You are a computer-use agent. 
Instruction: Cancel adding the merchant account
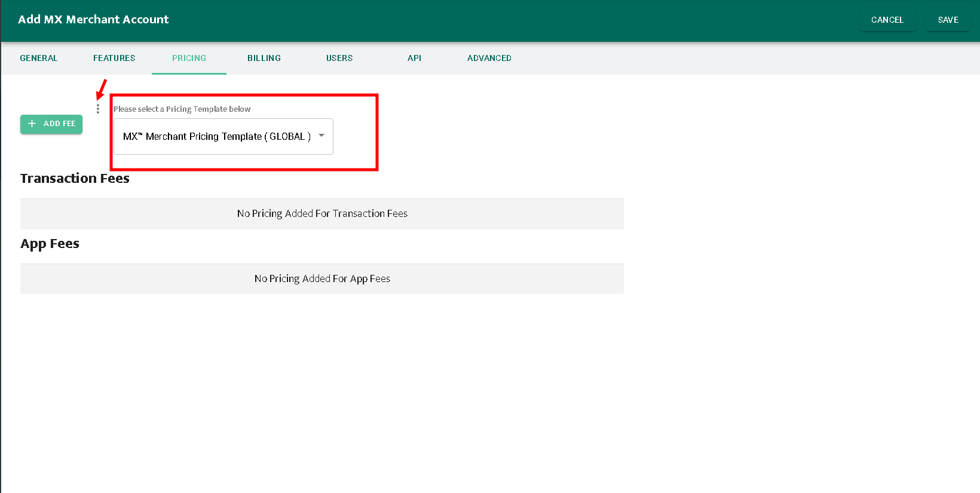(x=887, y=20)
